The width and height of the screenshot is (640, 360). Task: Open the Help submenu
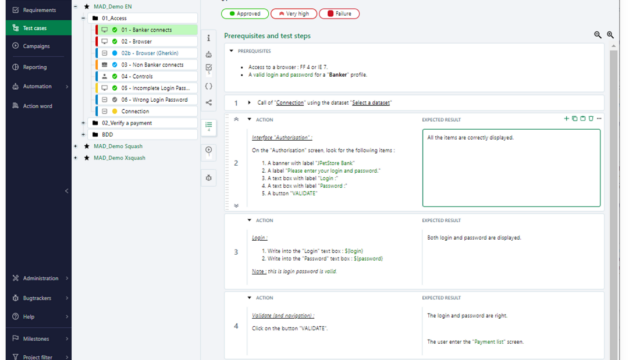coord(39,316)
